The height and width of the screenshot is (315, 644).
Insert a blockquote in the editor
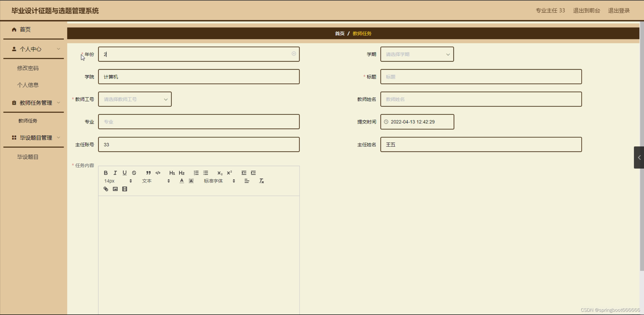(148, 173)
